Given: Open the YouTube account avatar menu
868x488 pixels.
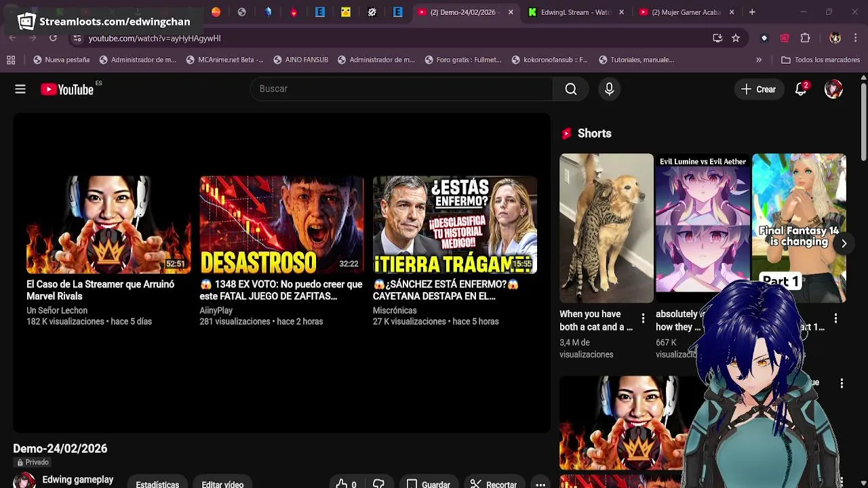Looking at the screenshot, I should (x=833, y=89).
